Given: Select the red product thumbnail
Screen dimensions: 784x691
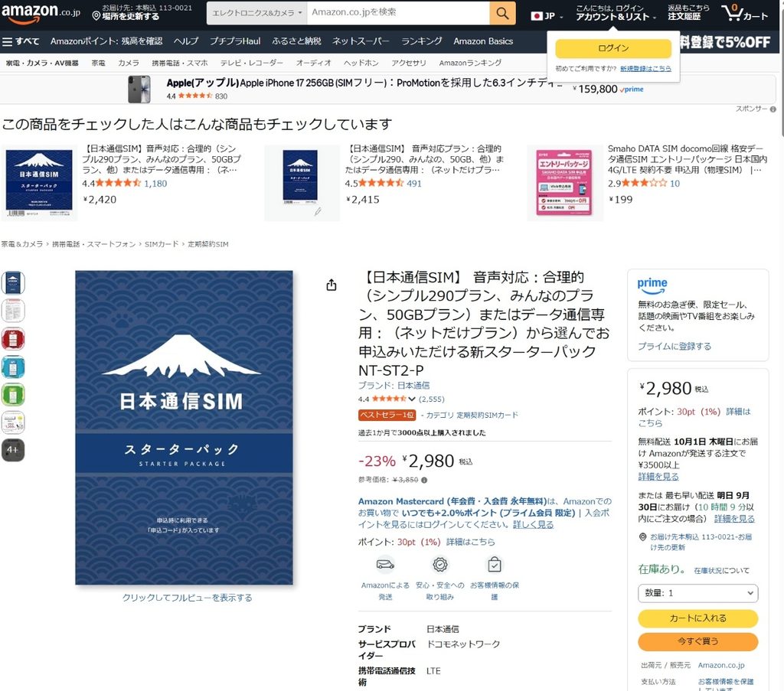Looking at the screenshot, I should 14,339.
